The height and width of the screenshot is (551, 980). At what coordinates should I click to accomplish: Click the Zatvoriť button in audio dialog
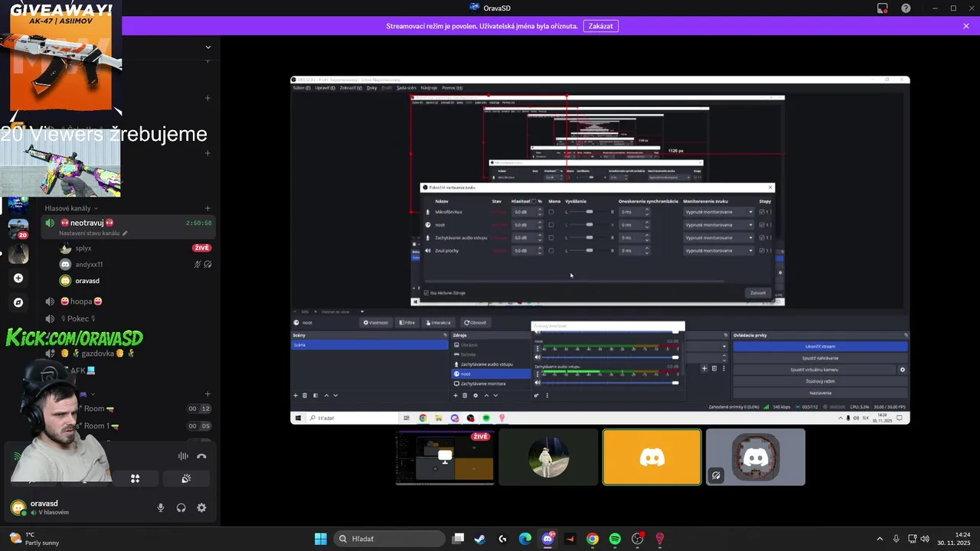(x=758, y=292)
